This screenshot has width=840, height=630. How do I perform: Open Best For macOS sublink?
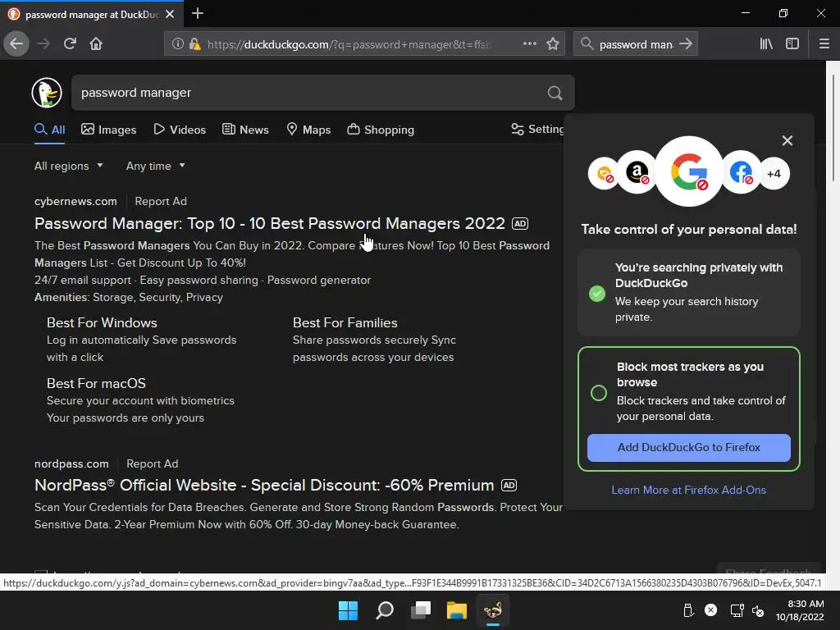click(96, 383)
